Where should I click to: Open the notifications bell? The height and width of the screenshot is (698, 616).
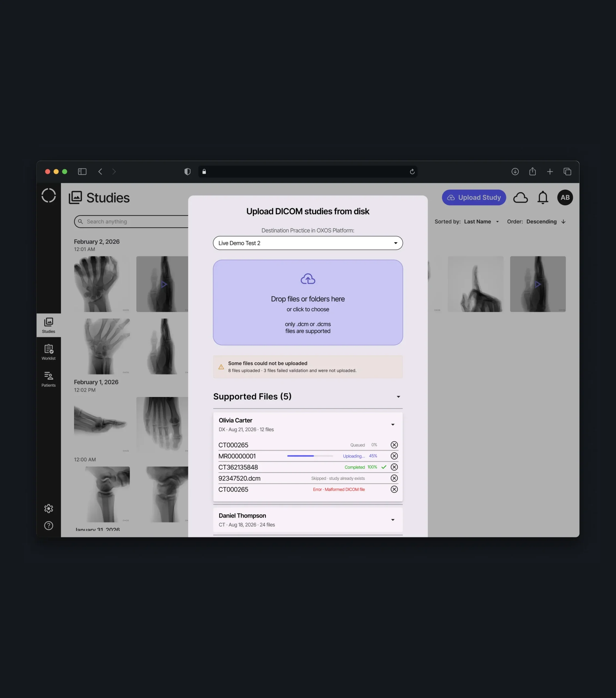543,198
